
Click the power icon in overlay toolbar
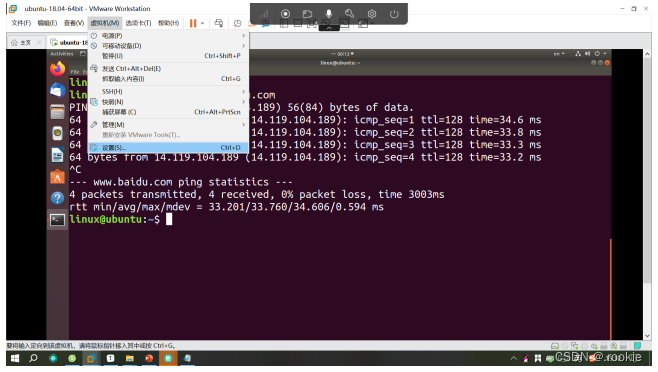click(x=394, y=14)
